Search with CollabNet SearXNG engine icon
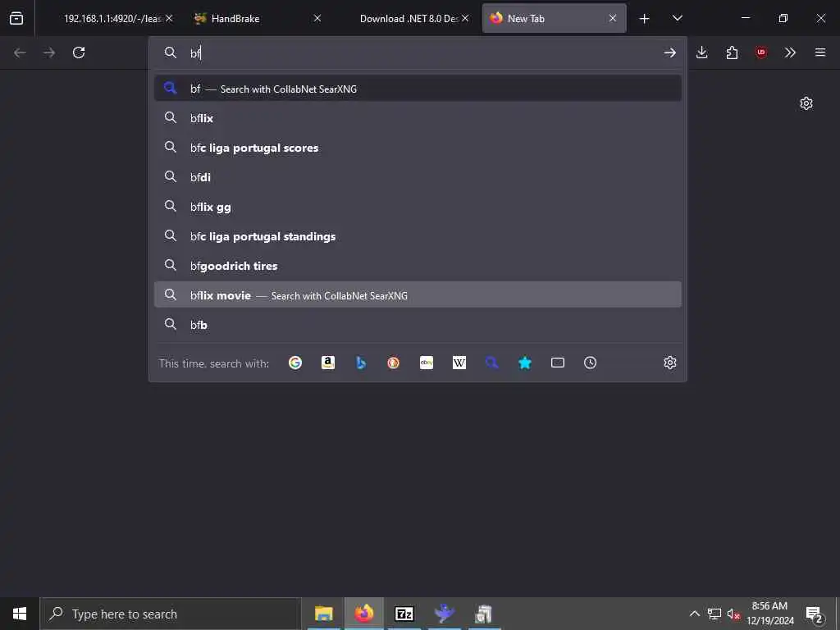This screenshot has width=840, height=630. [x=492, y=363]
